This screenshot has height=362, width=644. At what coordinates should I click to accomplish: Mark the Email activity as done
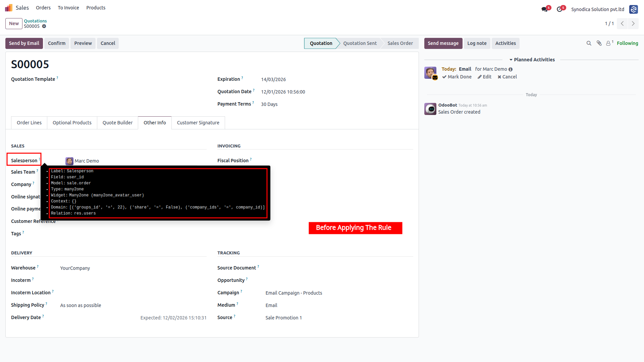(x=457, y=77)
